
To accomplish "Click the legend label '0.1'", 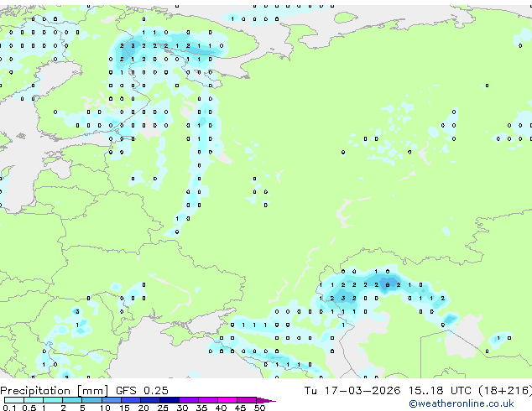I will coord(9,408).
